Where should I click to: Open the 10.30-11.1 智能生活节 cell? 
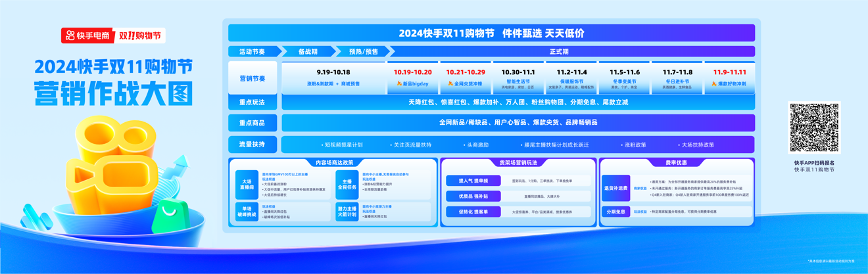518,78
